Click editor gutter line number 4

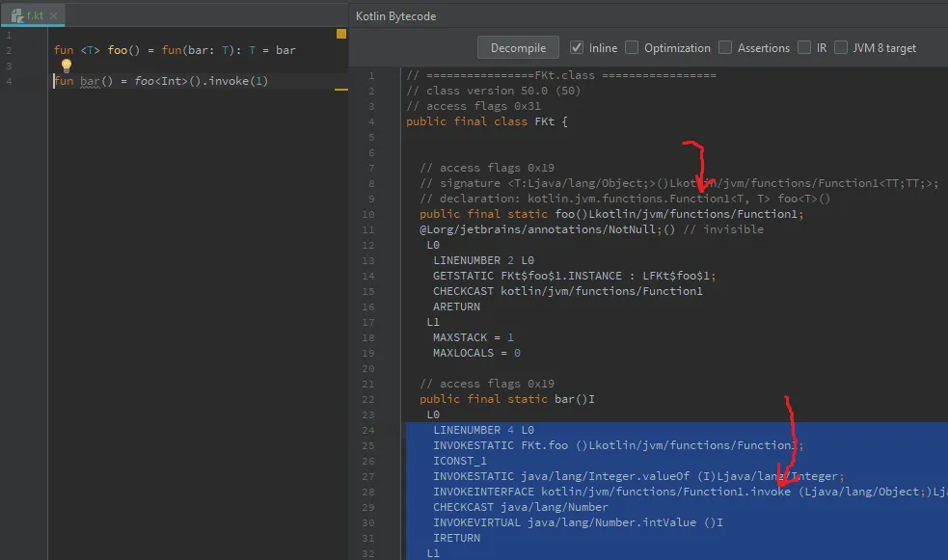pyautogui.click(x=9, y=81)
